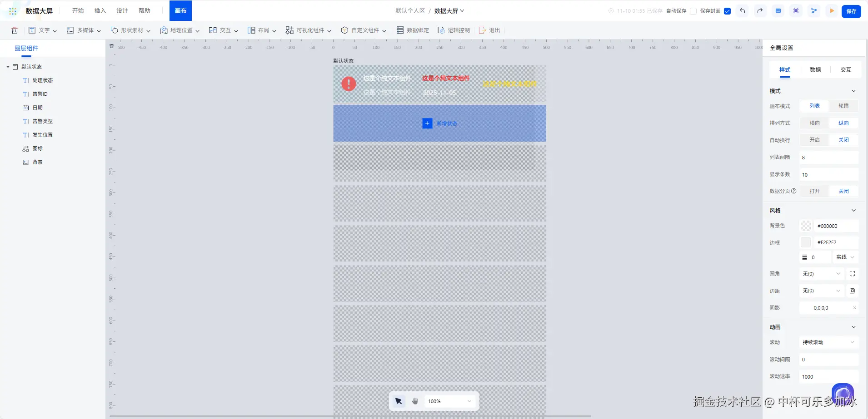Click the fullscreen frame icon in the top bar

[796, 11]
